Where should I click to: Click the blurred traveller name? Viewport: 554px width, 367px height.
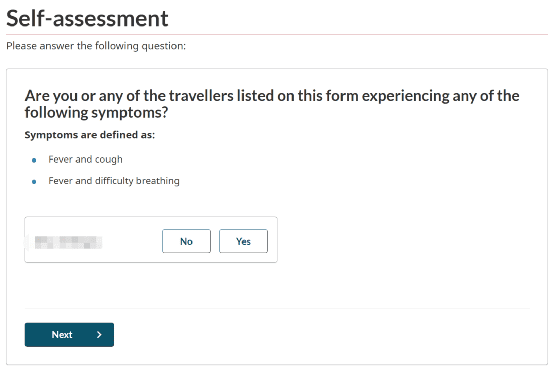coord(68,242)
